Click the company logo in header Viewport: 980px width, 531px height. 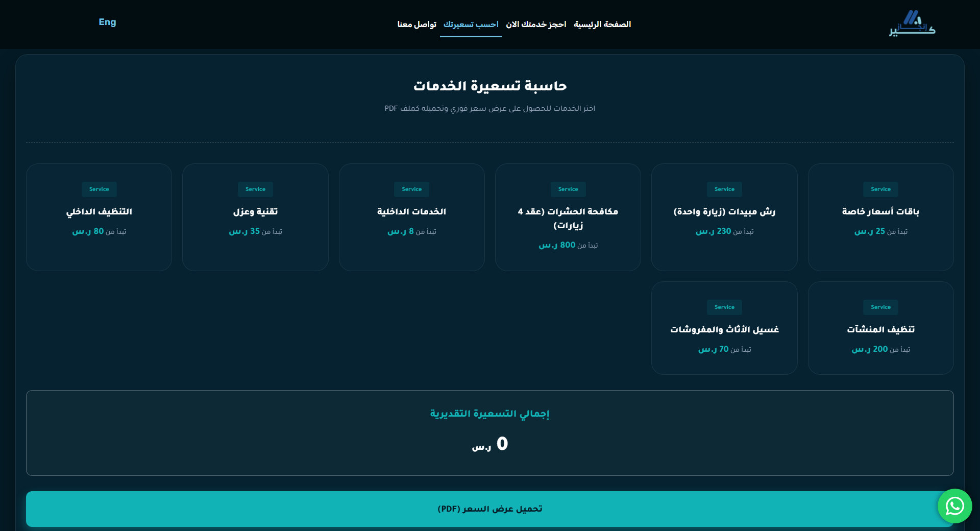click(912, 24)
